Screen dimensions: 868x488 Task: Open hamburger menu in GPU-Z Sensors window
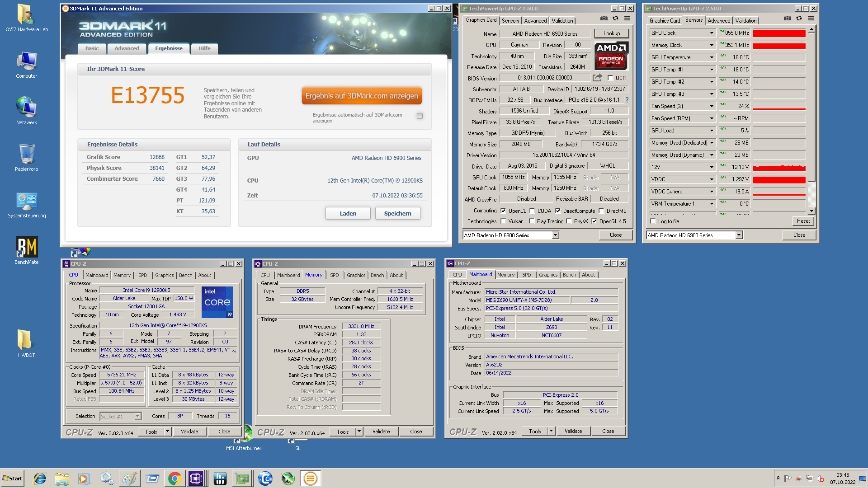811,19
